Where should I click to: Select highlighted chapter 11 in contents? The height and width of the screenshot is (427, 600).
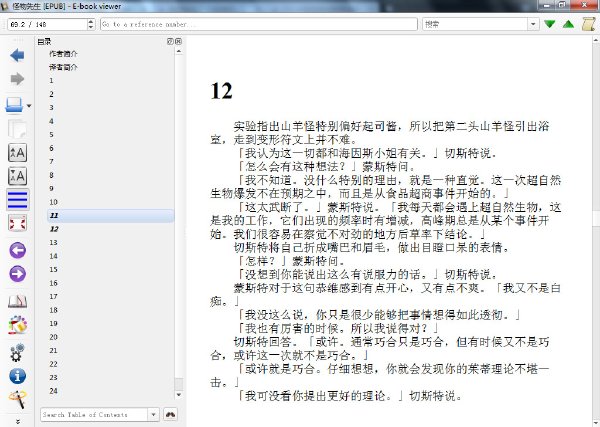(x=110, y=215)
